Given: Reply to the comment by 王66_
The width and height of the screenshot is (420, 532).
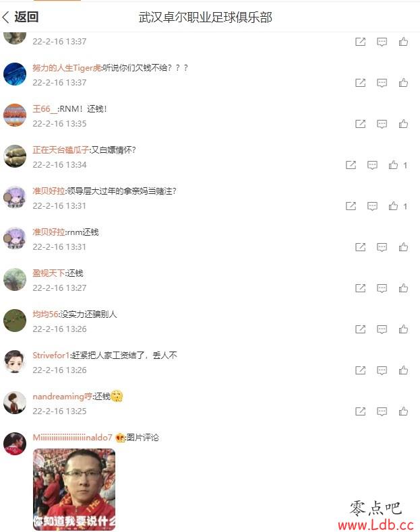Looking at the screenshot, I should tap(382, 124).
